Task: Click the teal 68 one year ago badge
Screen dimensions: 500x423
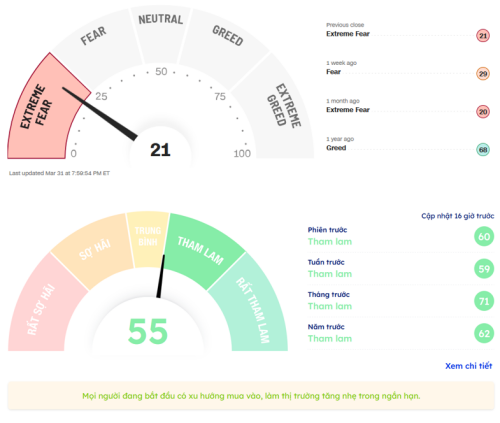Action: [x=483, y=150]
